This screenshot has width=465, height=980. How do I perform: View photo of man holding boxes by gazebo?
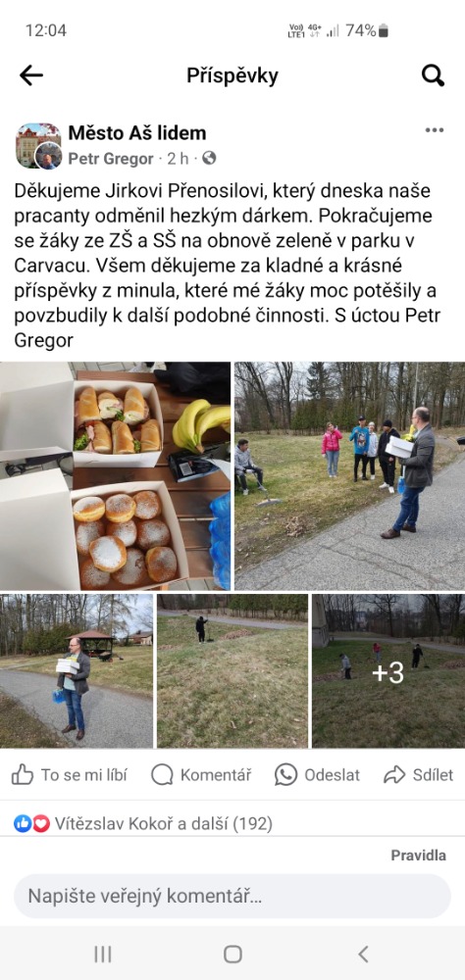click(x=77, y=671)
